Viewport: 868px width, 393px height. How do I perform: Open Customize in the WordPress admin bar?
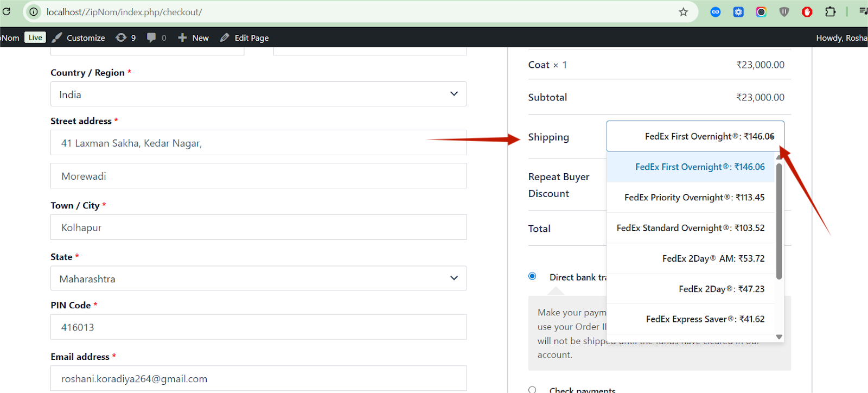[x=79, y=37]
